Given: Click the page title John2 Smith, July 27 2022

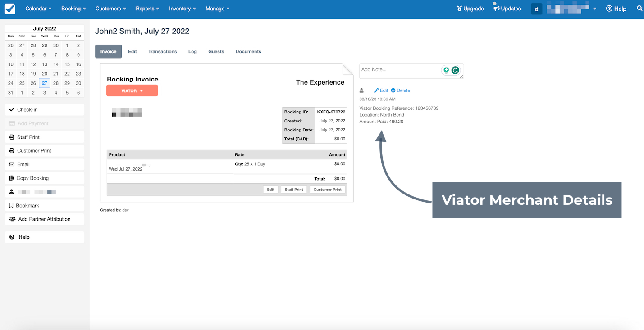Looking at the screenshot, I should (142, 31).
